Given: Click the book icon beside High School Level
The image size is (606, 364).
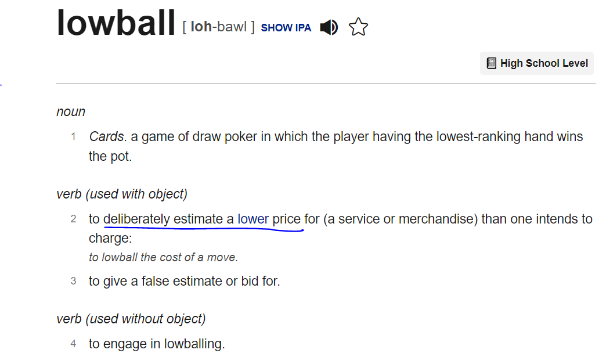Looking at the screenshot, I should click(x=491, y=63).
